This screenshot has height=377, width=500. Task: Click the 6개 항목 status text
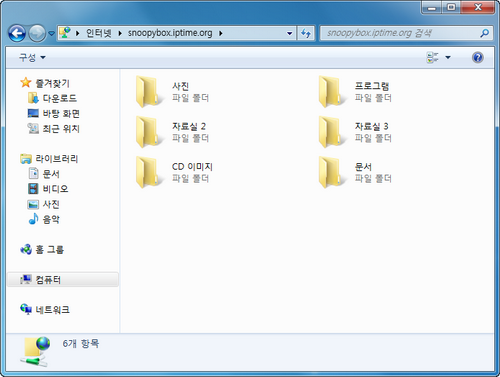click(81, 343)
